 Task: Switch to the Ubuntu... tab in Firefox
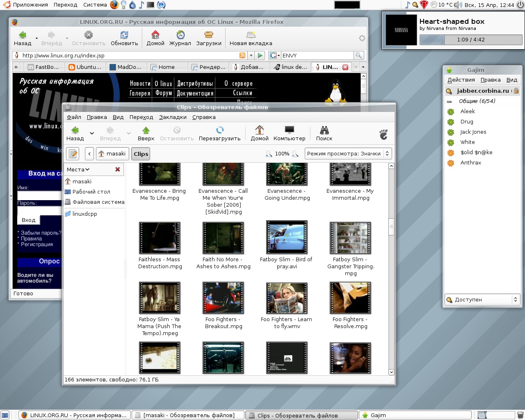(86, 67)
